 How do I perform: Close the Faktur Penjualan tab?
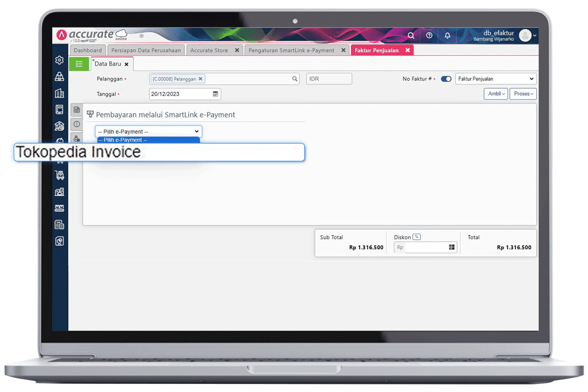tap(408, 50)
